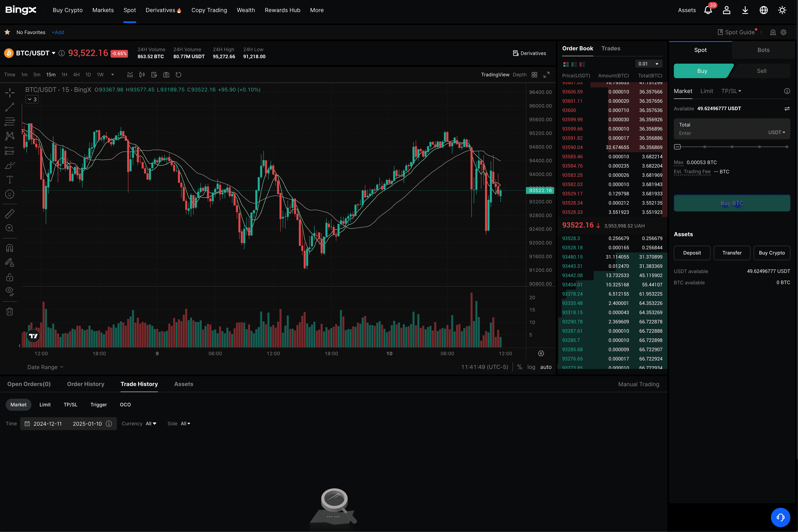The width and height of the screenshot is (798, 532).
Task: Open the Spot Guide link
Action: (x=736, y=32)
